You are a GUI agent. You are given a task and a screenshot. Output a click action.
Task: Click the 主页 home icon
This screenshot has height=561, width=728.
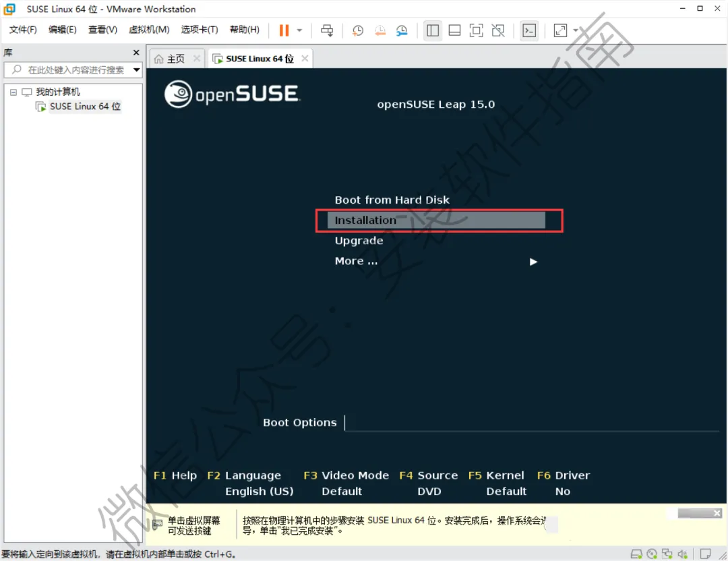[159, 59]
